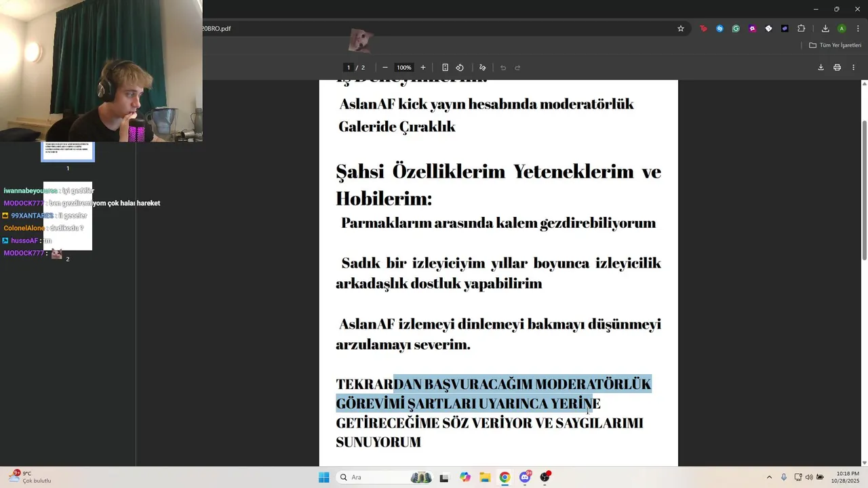The image size is (868, 488).
Task: Open Chrome's three-dot main menu
Action: pyautogui.click(x=858, y=28)
